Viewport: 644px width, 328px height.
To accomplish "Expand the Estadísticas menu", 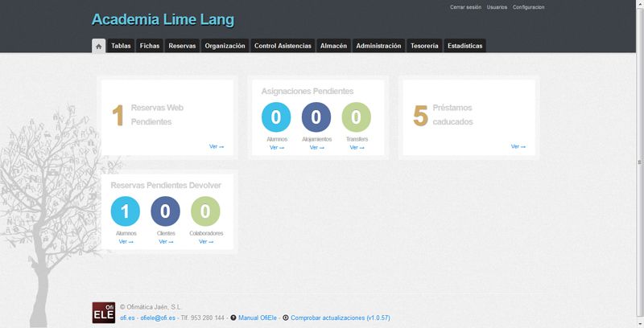I will 464,46.
